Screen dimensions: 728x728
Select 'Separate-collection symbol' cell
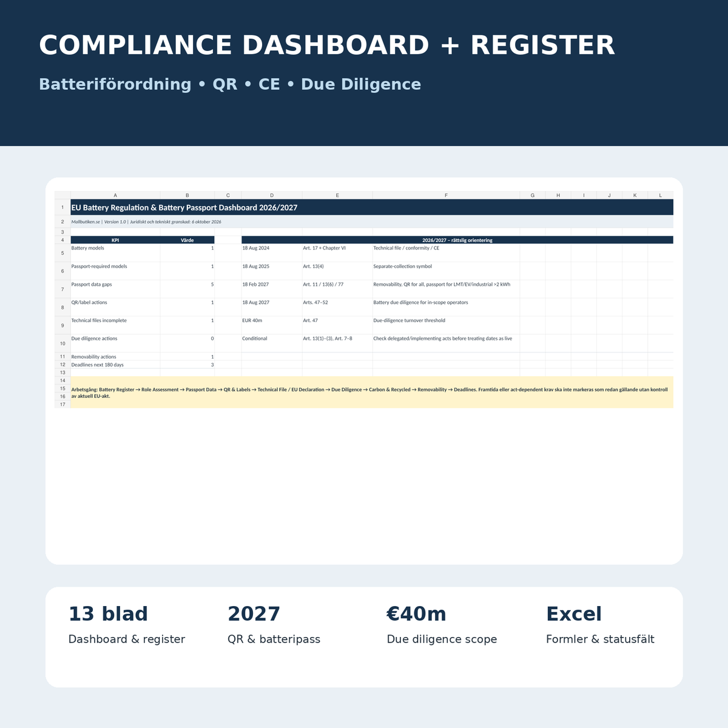point(446,271)
